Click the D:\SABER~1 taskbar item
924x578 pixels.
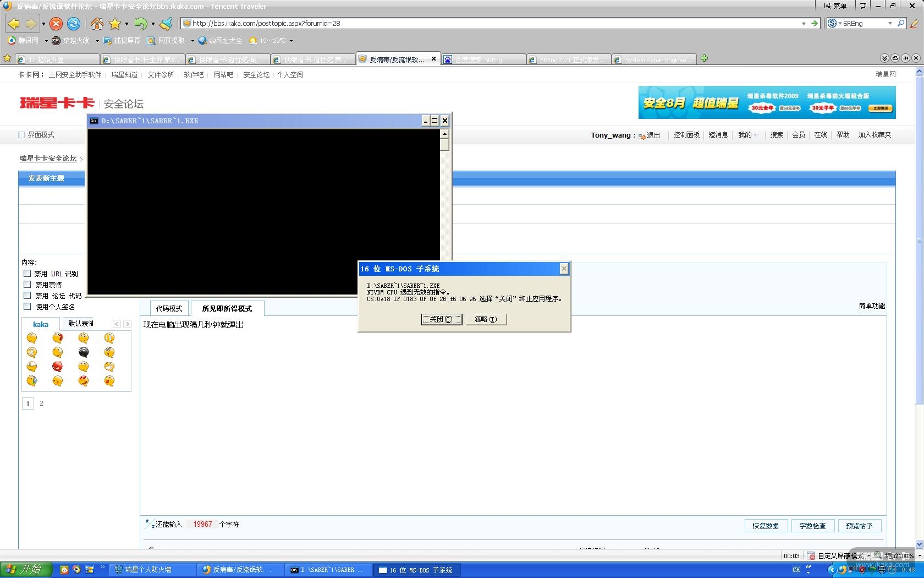pos(328,570)
